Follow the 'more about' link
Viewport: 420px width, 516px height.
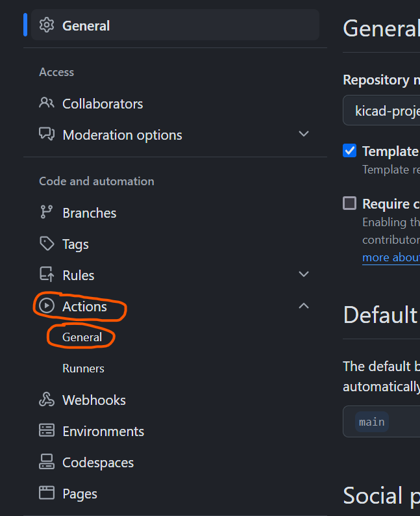(391, 257)
